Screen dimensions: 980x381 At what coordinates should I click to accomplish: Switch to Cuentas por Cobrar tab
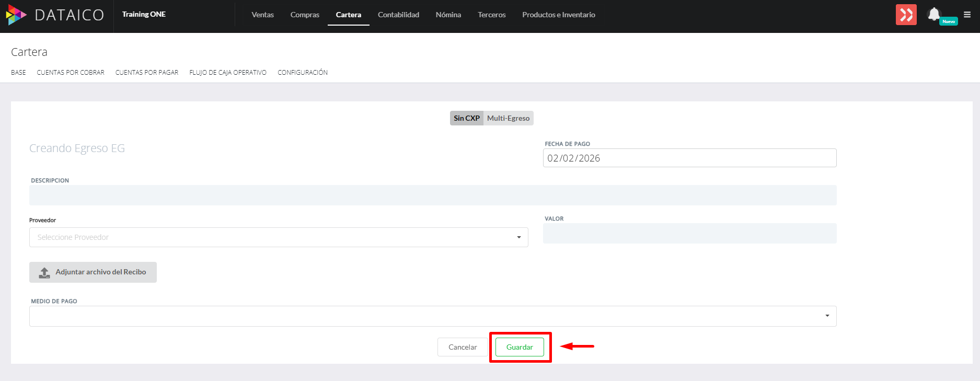pyautogui.click(x=71, y=73)
